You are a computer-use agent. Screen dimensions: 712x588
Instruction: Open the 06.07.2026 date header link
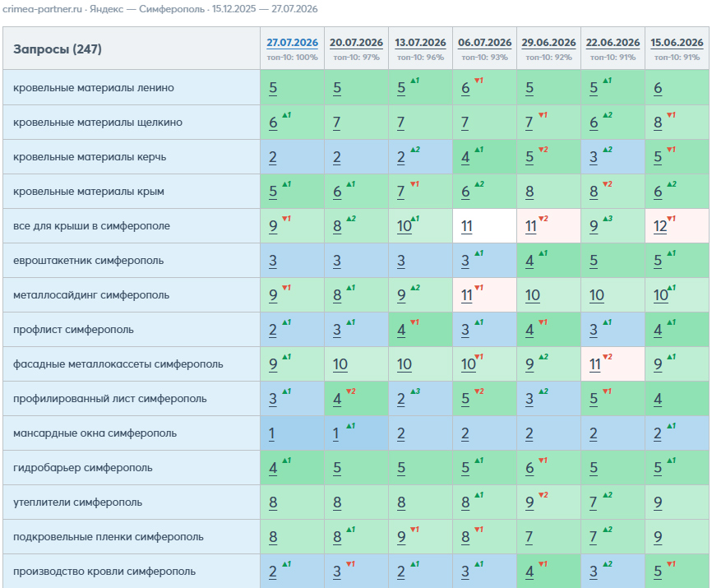484,43
